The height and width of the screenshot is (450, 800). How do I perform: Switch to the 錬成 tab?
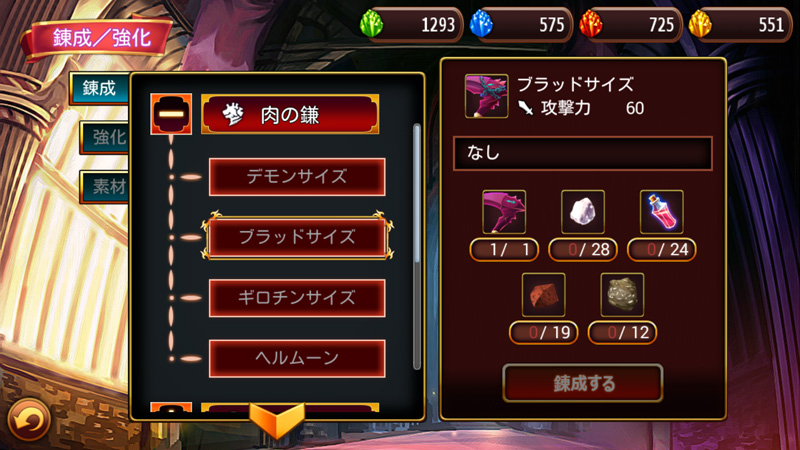point(99,88)
